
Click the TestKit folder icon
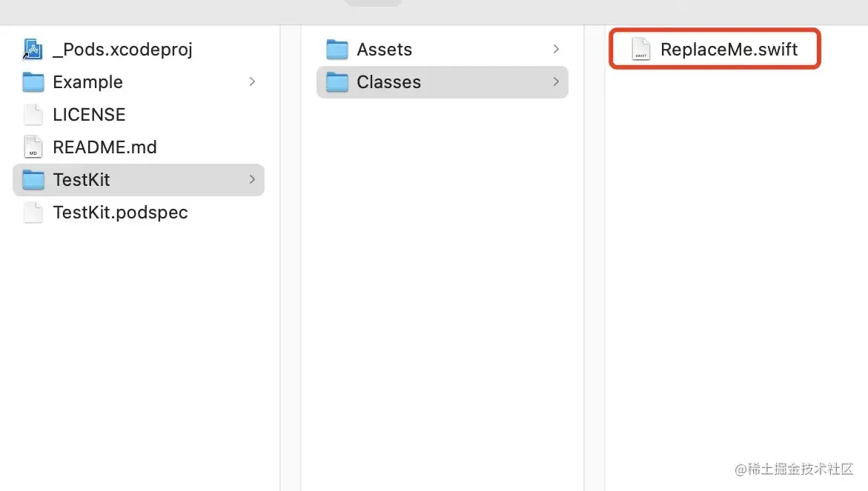(33, 180)
